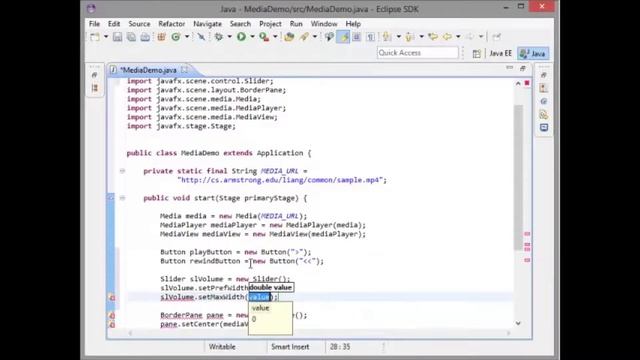Image resolution: width=640 pixels, height=360 pixels.
Task: Maximize the editor area
Action: (x=523, y=68)
